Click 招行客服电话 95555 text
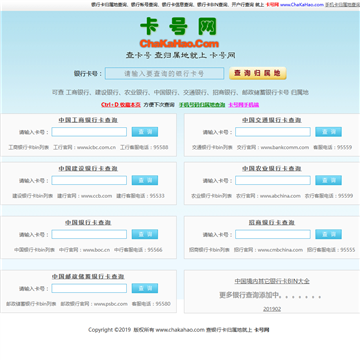360x360 pixels. pos(331,250)
